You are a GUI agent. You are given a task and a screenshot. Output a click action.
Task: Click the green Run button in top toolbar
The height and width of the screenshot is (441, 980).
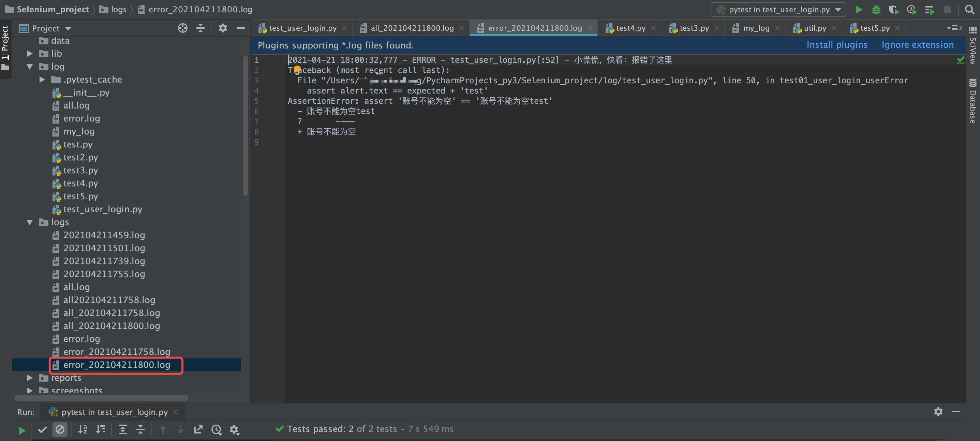point(858,10)
